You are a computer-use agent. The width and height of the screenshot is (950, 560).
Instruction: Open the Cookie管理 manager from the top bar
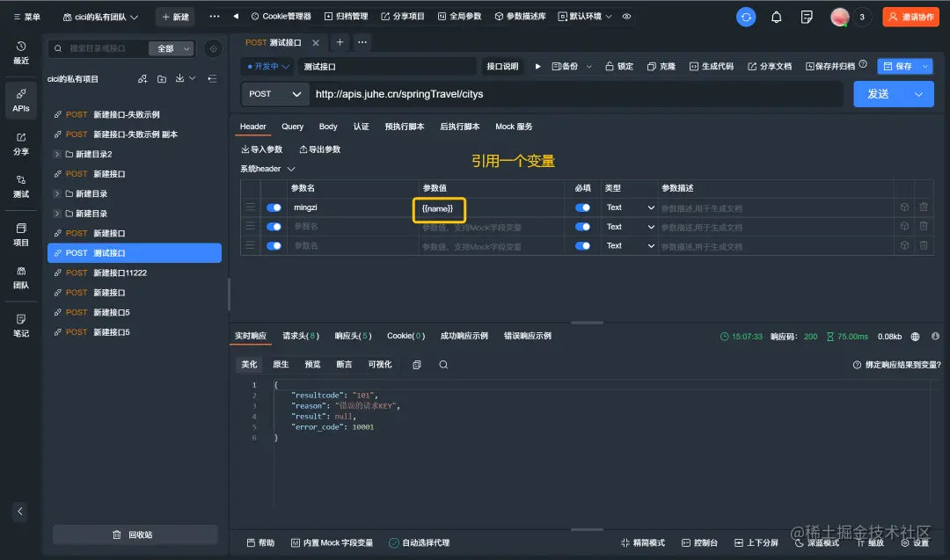tap(281, 15)
